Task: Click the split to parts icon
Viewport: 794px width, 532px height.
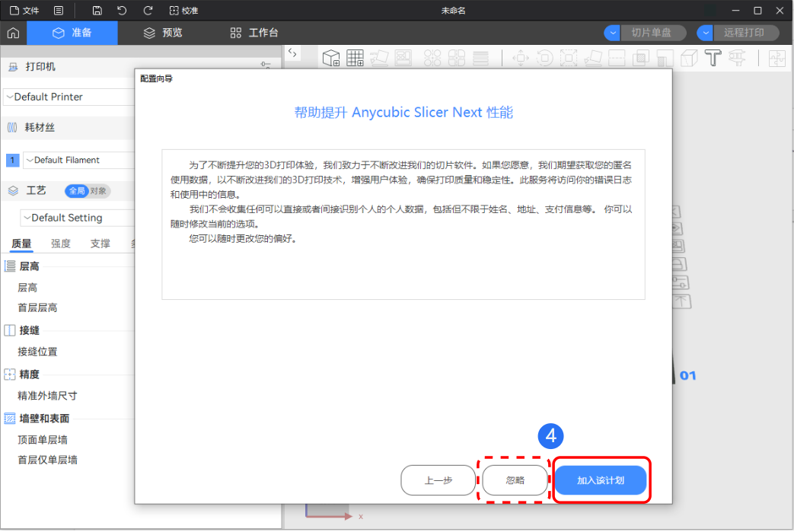Action: pyautogui.click(x=456, y=58)
